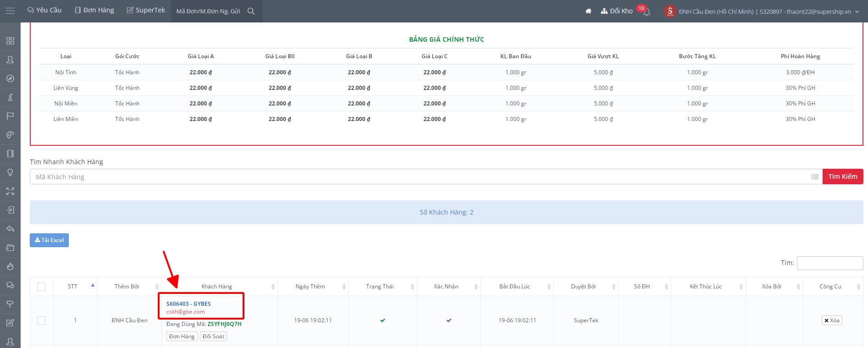The height and width of the screenshot is (348, 868).
Task: Click green Trạng Thái checkmark in row 1
Action: 382,320
